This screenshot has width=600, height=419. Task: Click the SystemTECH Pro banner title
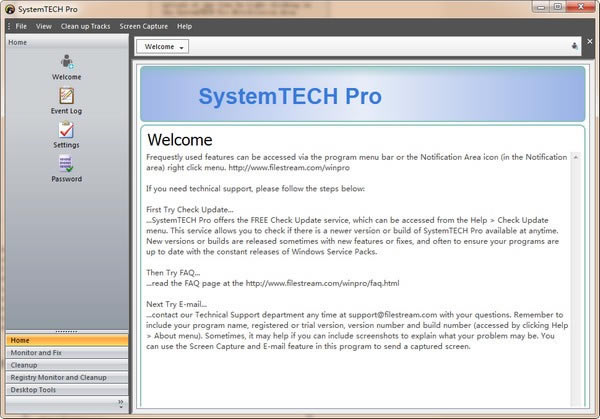tap(290, 96)
